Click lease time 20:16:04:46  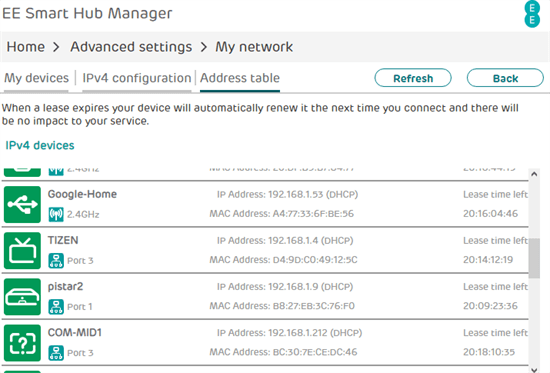pos(490,214)
